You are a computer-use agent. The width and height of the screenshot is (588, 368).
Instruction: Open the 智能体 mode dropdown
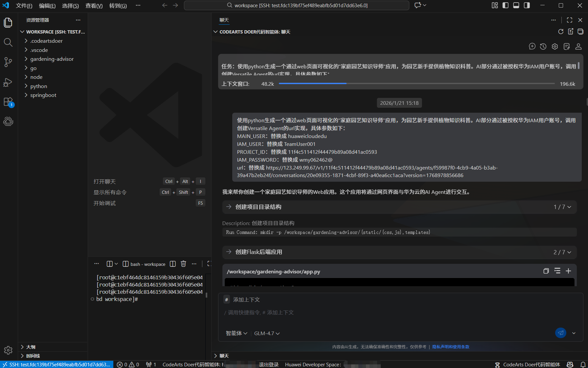[237, 333]
